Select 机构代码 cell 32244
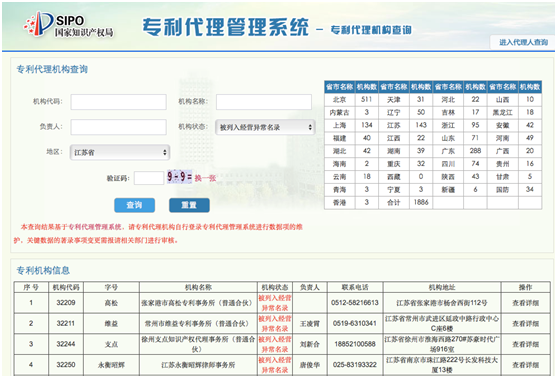 point(66,344)
